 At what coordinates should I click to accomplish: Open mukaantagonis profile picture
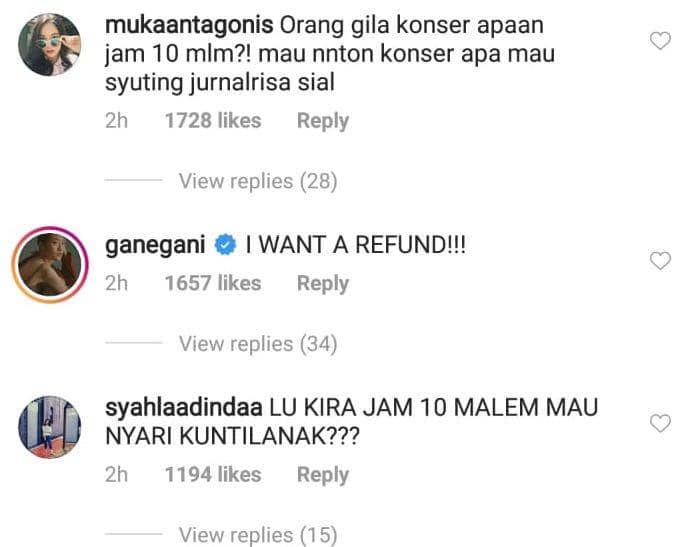49,45
